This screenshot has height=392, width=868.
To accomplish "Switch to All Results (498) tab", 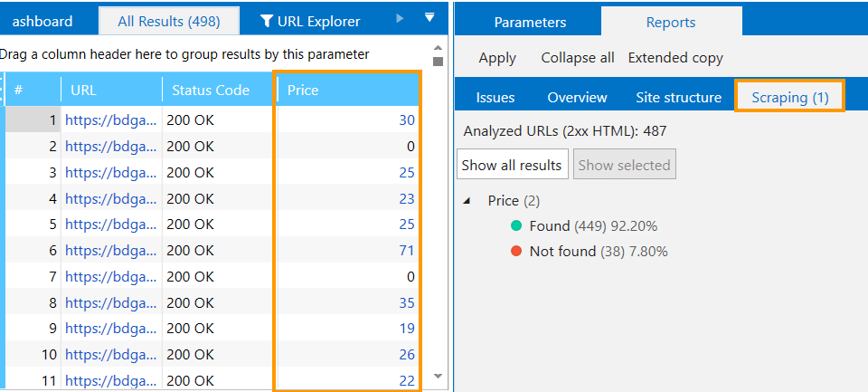I will click(169, 21).
